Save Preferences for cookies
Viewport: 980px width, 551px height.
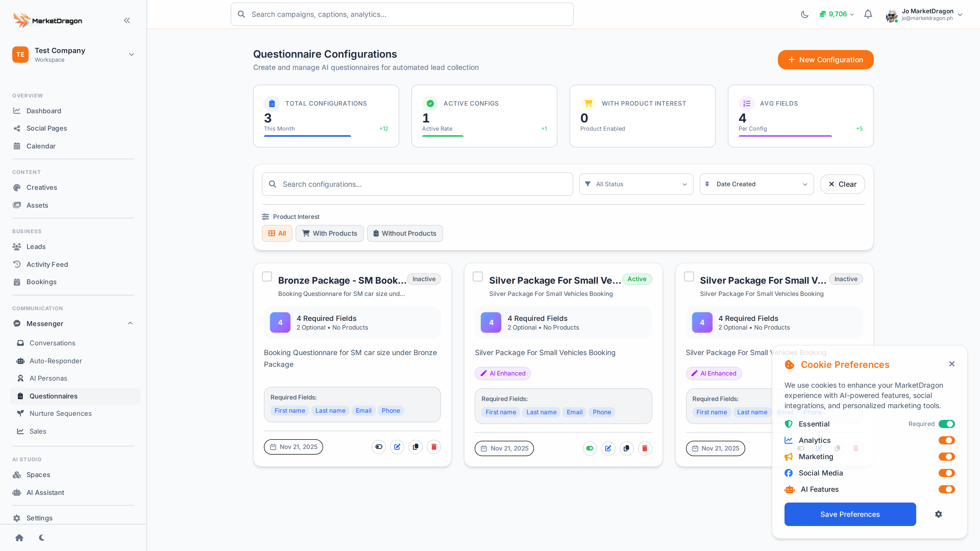pyautogui.click(x=850, y=514)
